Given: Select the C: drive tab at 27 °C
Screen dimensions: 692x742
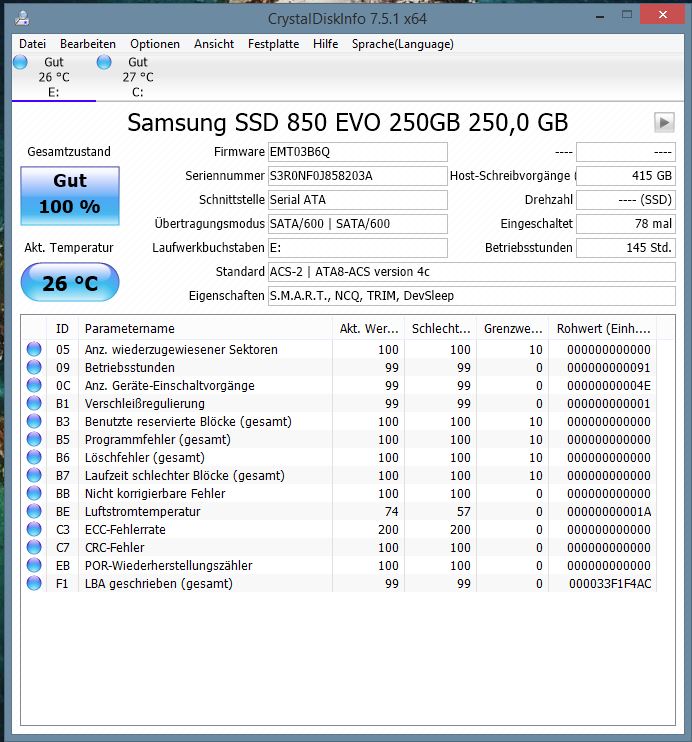Looking at the screenshot, I should (138, 77).
